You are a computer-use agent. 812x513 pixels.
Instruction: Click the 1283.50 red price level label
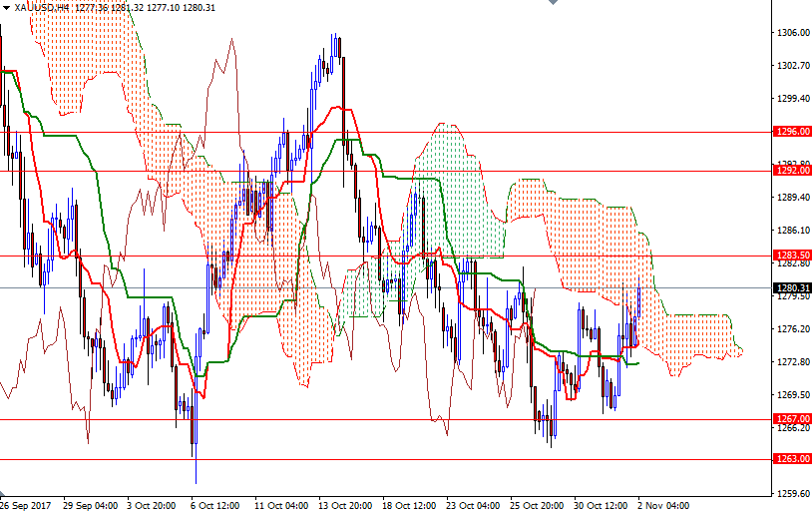point(792,256)
